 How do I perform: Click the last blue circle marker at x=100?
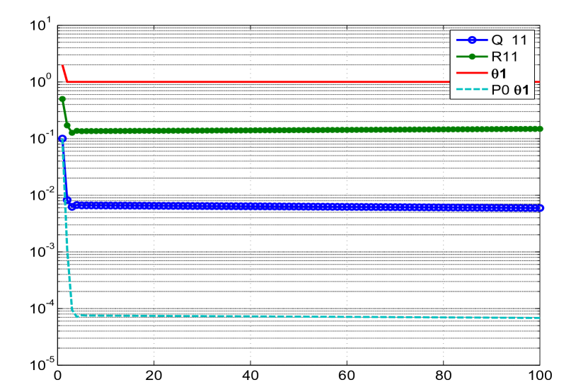(x=539, y=208)
